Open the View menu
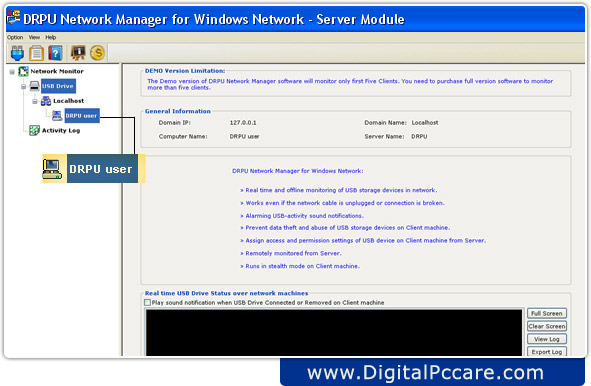This screenshot has width=591, height=386. 34,37
